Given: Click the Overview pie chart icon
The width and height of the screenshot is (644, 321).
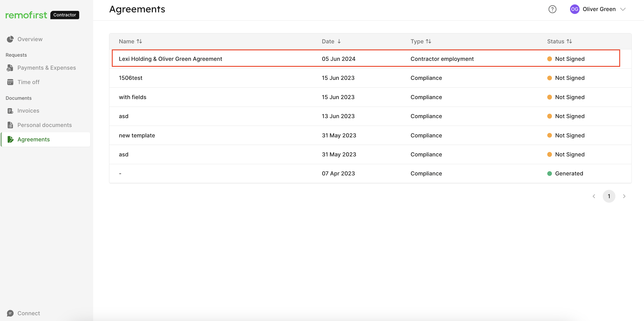Looking at the screenshot, I should [x=10, y=39].
